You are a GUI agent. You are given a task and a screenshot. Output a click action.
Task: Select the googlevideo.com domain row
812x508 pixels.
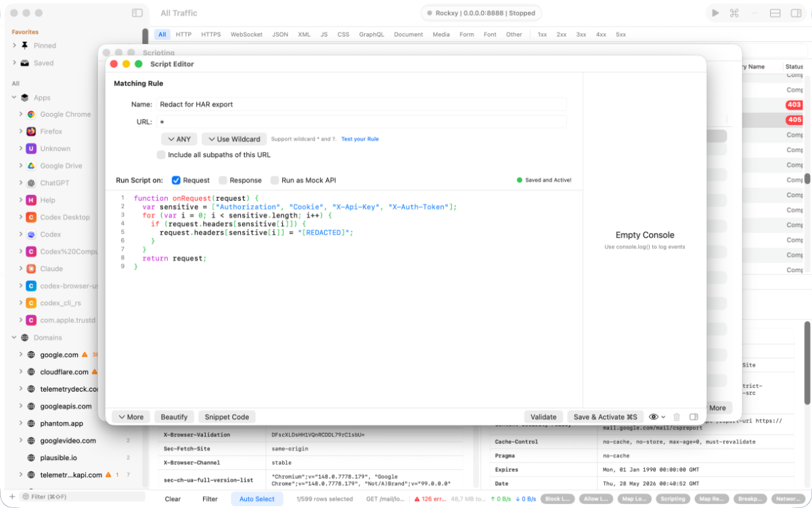(74, 440)
